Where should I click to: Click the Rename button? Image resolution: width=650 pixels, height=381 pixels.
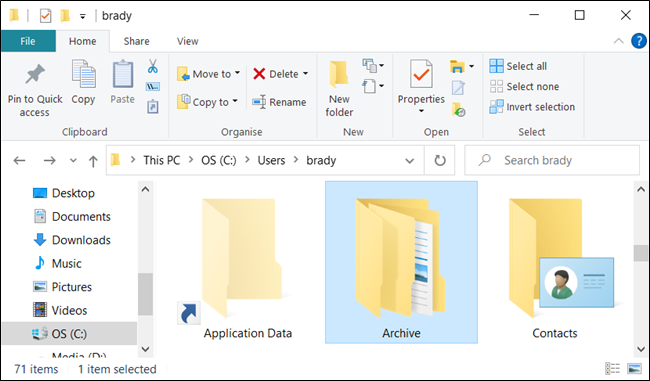(x=279, y=102)
